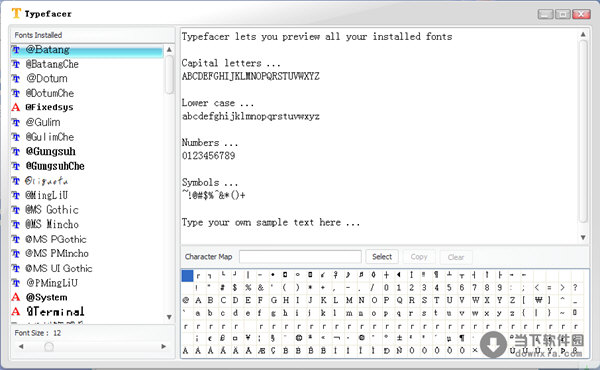Viewport: 600px width, 370px height.
Task: Click the TrueType icon beside @MS PMincho
Action: coord(16,254)
